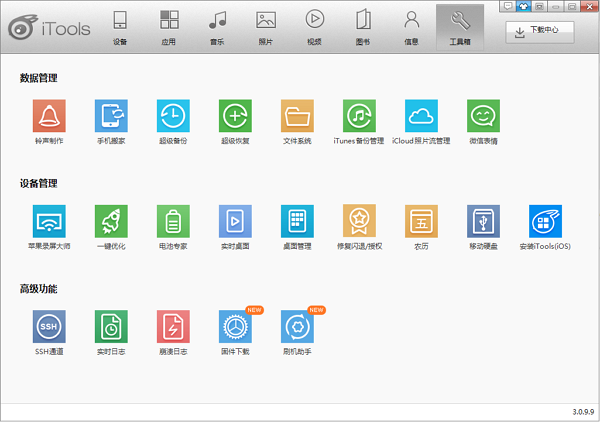Open 移动硬盘 portable disk tool
600x422 pixels.
483,221
